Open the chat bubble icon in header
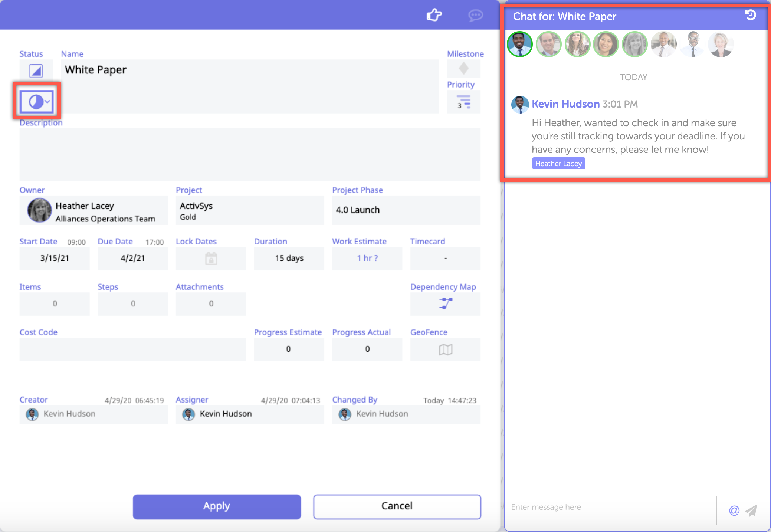The image size is (771, 532). [475, 15]
